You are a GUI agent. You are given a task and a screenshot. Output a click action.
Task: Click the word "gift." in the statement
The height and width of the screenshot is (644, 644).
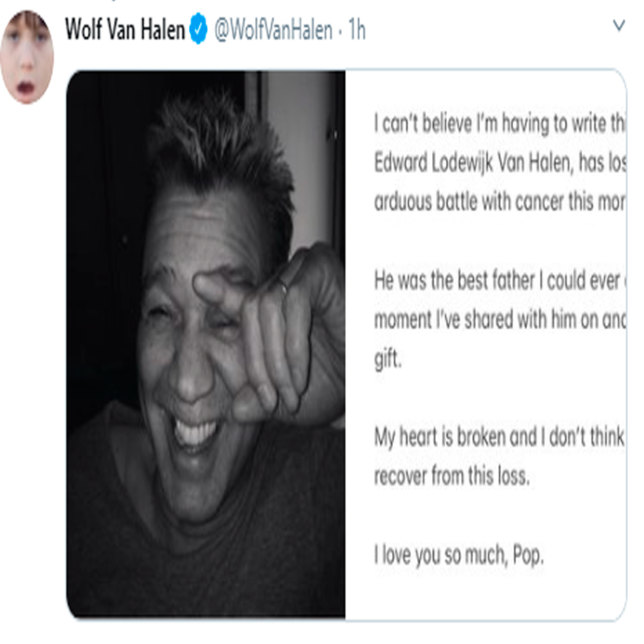tap(387, 360)
